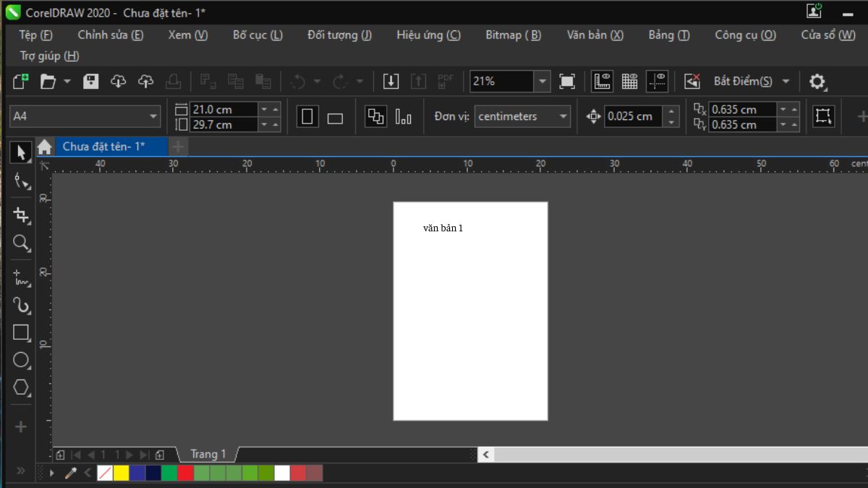The width and height of the screenshot is (868, 488).
Task: Click the red color swatch
Action: [185, 473]
